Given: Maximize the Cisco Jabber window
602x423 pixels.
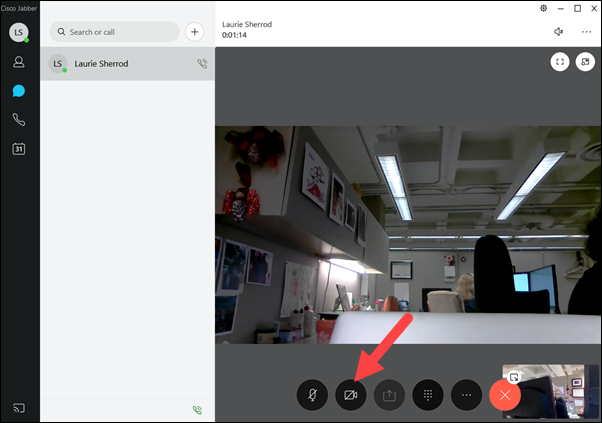Looking at the screenshot, I should pyautogui.click(x=577, y=8).
